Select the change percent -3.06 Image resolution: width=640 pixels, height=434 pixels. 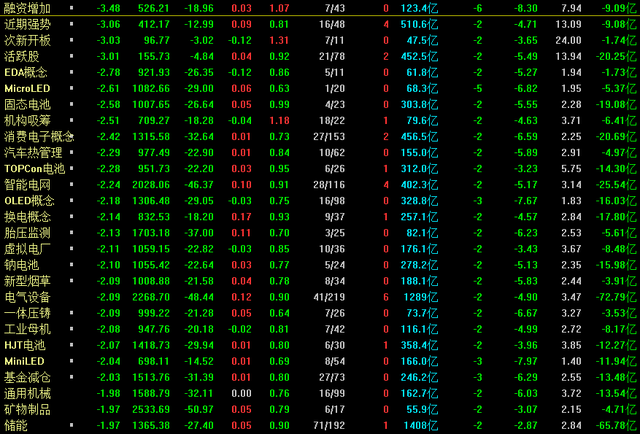tap(109, 24)
